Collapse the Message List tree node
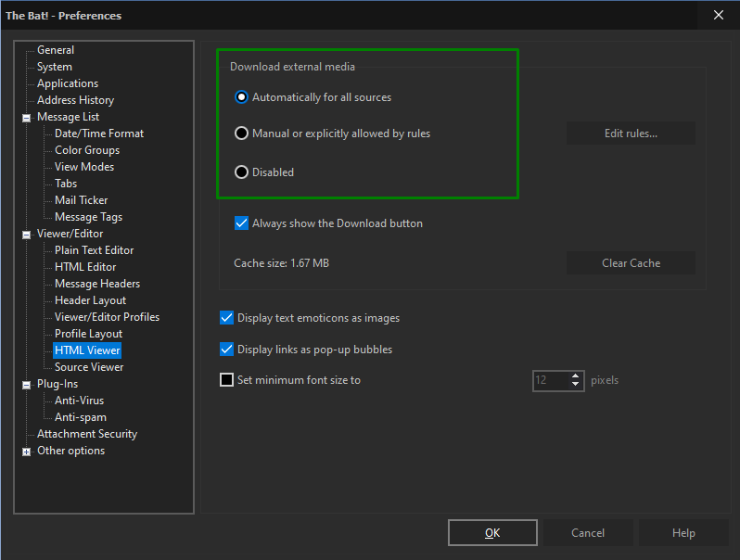Image resolution: width=740 pixels, height=560 pixels. coord(26,118)
